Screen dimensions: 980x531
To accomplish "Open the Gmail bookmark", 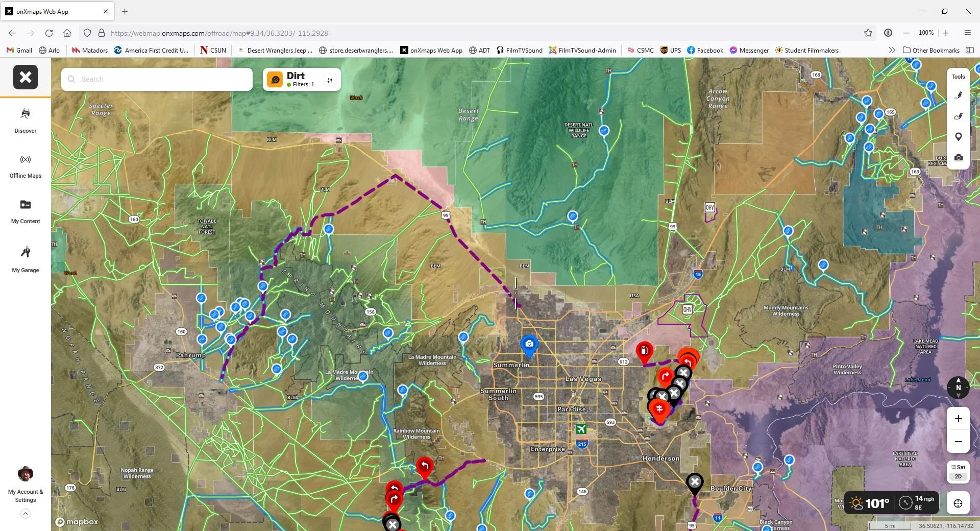I will pos(19,50).
